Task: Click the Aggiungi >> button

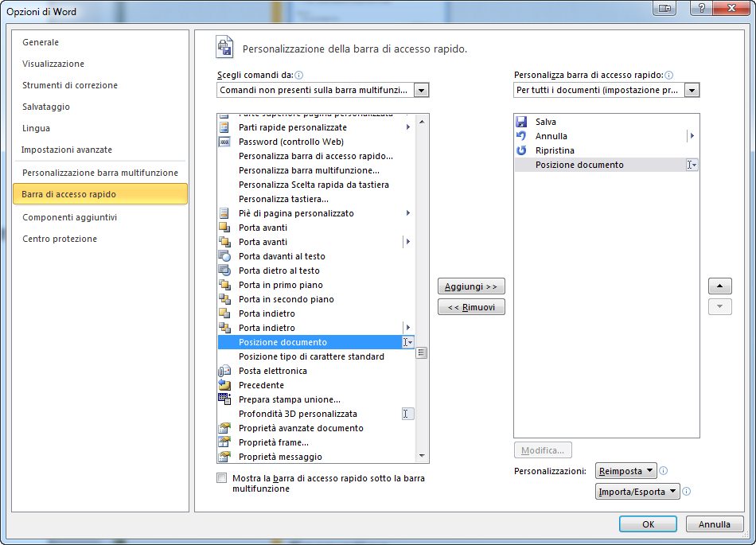Action: [471, 286]
